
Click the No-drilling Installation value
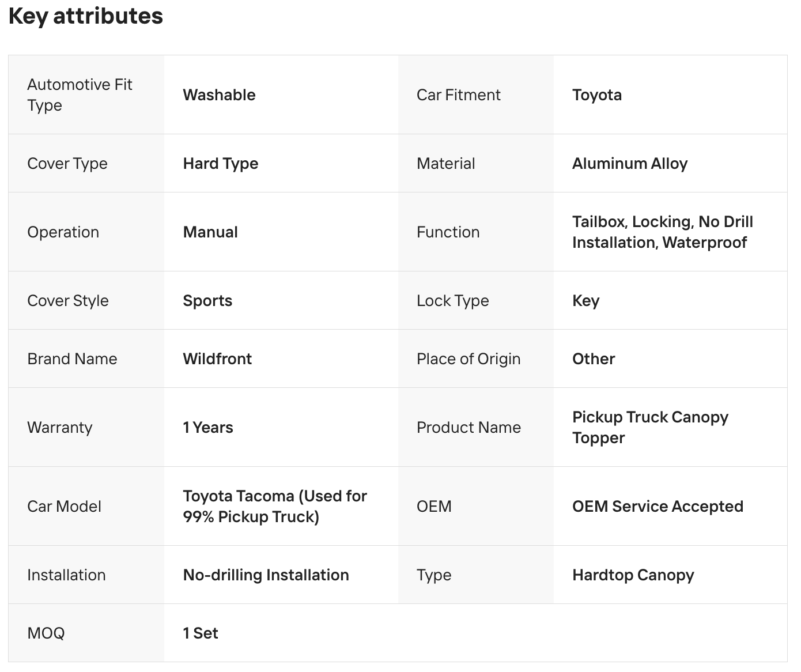[266, 575]
